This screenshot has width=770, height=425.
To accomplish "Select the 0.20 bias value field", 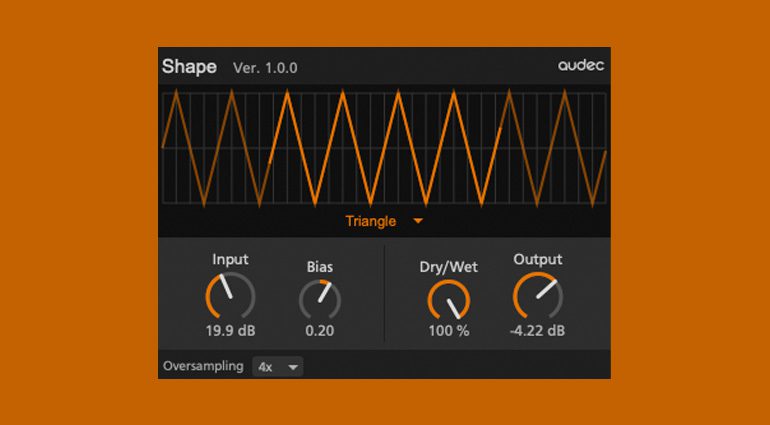I will 320,331.
